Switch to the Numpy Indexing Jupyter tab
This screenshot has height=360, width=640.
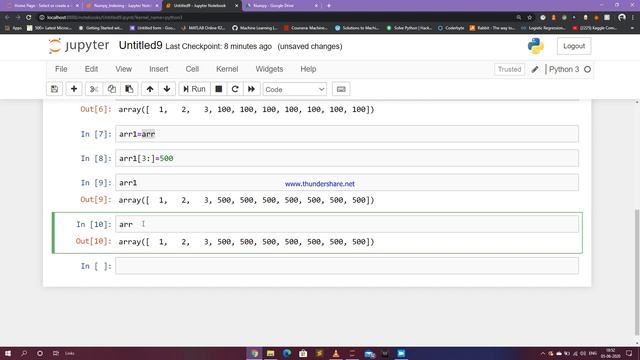tap(122, 6)
